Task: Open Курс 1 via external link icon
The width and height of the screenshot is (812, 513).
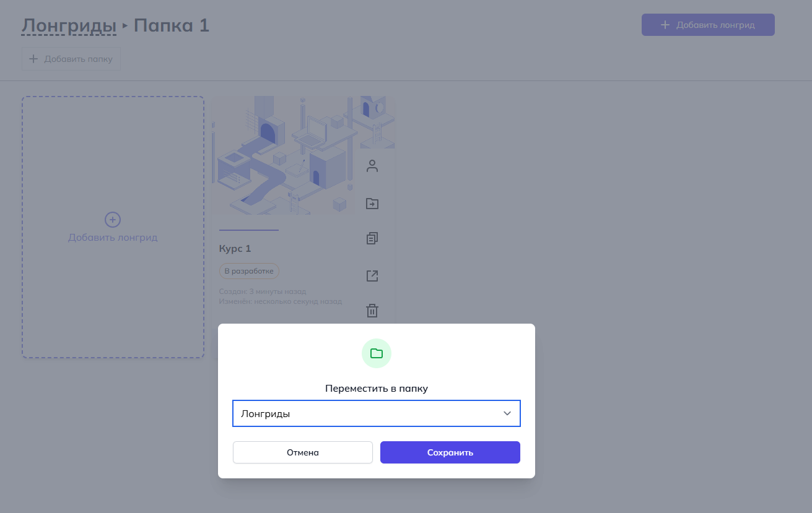Action: pyautogui.click(x=372, y=276)
